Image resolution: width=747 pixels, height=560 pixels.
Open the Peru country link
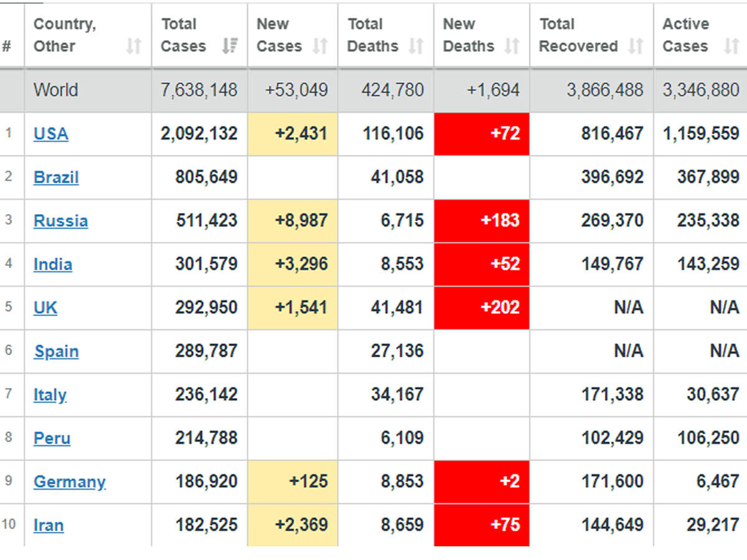(x=52, y=439)
